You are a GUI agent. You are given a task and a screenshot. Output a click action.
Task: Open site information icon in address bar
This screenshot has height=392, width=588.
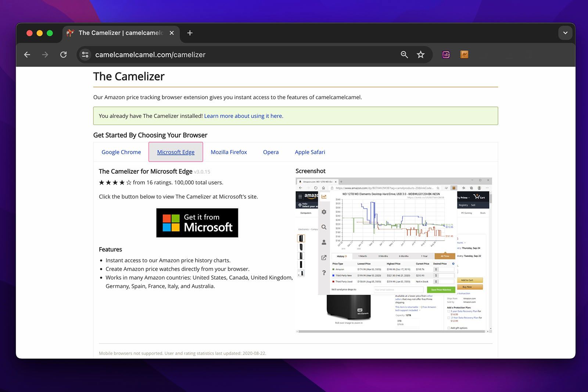click(x=85, y=55)
